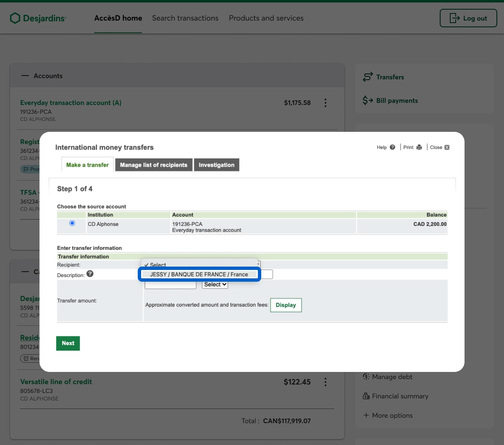Click the Print printer icon
This screenshot has width=504, height=445.
[419, 147]
